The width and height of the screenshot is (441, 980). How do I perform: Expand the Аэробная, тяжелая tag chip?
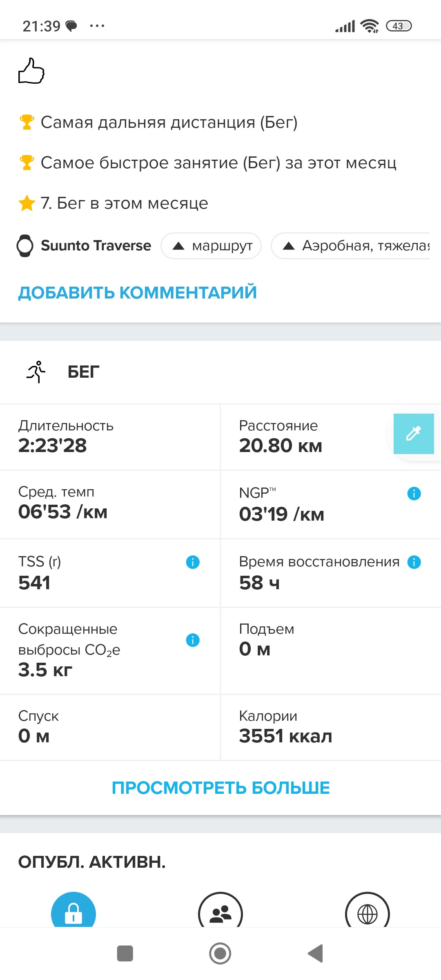coord(351,246)
